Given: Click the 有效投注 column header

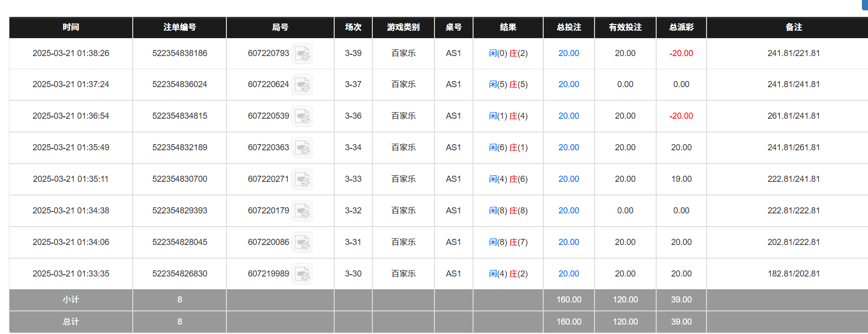Looking at the screenshot, I should (625, 27).
